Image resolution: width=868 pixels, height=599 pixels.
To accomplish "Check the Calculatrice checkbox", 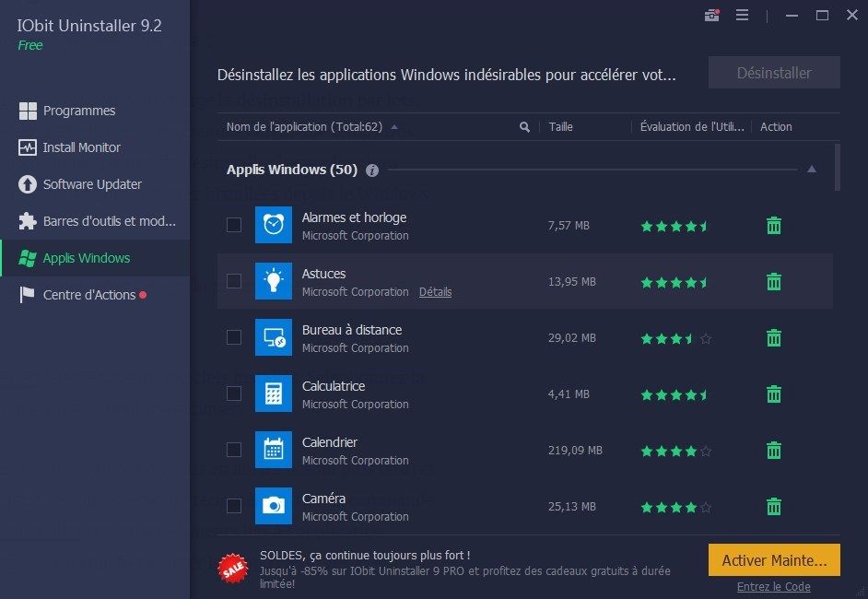I will (x=234, y=393).
